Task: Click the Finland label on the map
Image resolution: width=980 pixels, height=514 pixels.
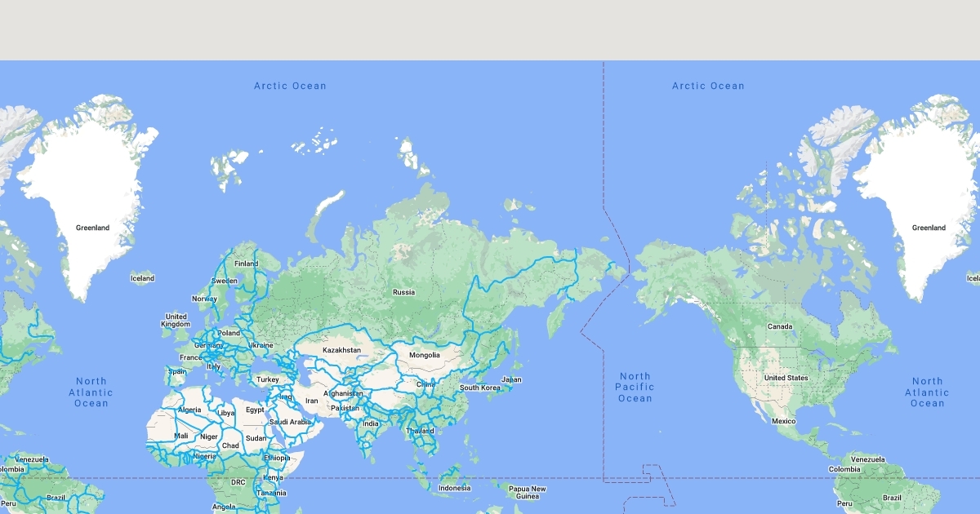Action: [246, 264]
